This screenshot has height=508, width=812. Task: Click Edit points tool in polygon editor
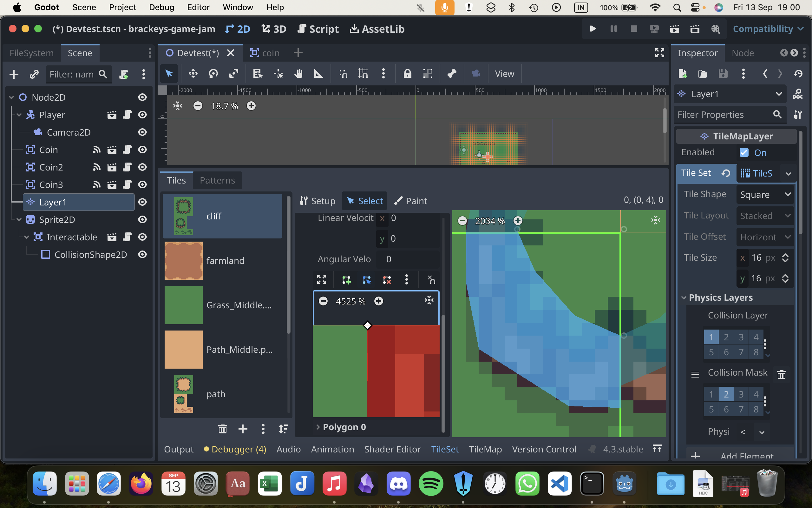(x=366, y=279)
